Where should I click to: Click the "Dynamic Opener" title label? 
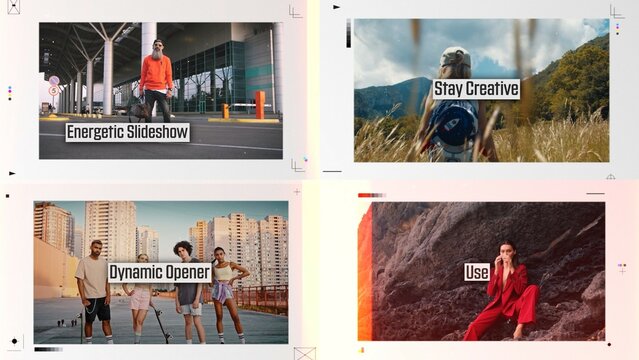click(x=160, y=272)
